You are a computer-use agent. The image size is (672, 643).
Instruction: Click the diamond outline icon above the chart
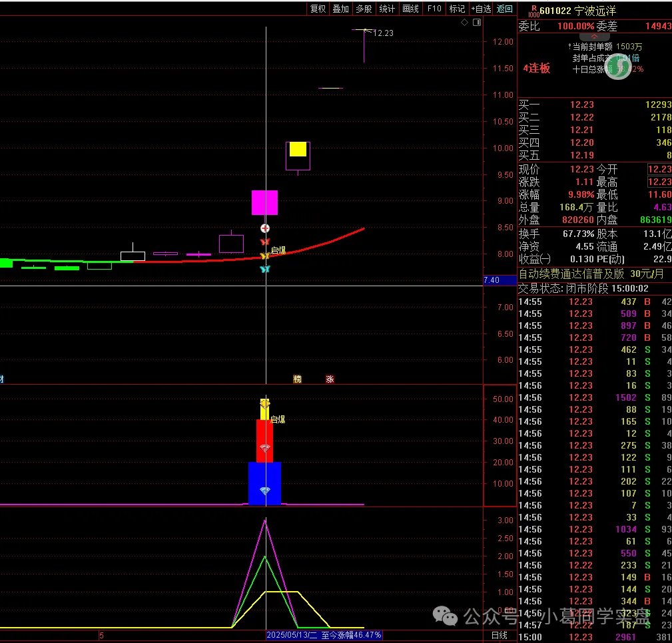click(x=464, y=22)
